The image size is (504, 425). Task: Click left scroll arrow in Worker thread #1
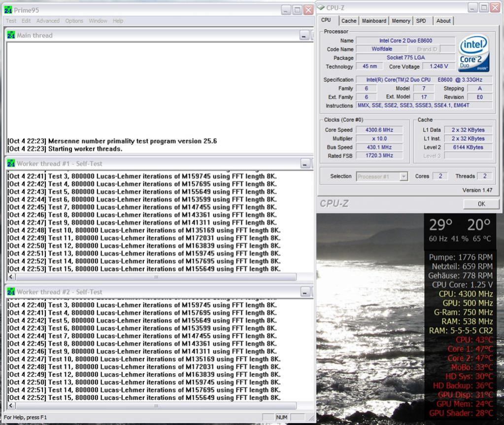click(11, 277)
